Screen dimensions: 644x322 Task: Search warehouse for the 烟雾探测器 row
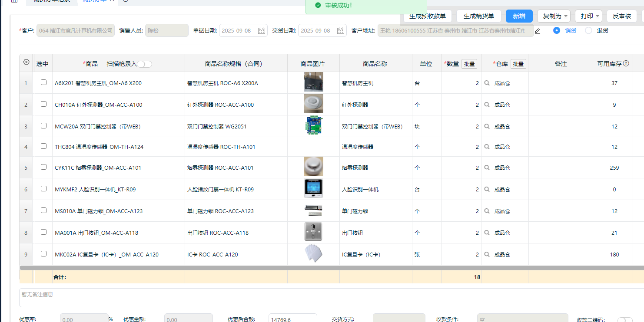click(487, 168)
